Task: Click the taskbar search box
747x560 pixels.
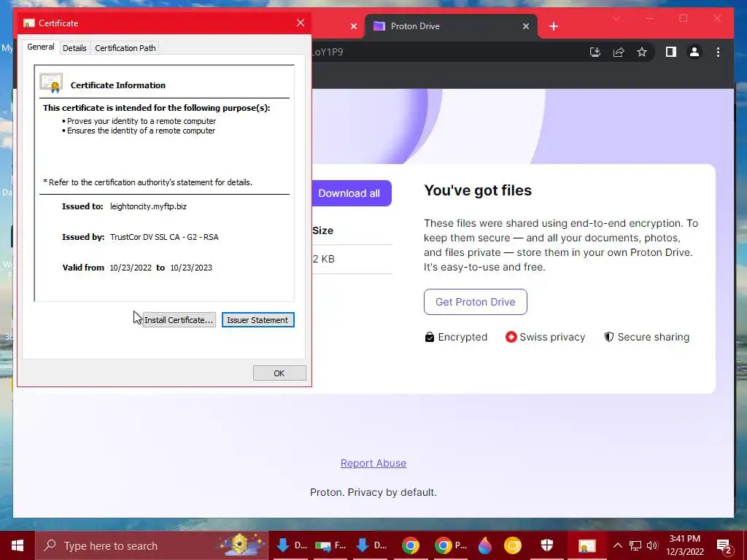Action: click(152, 545)
